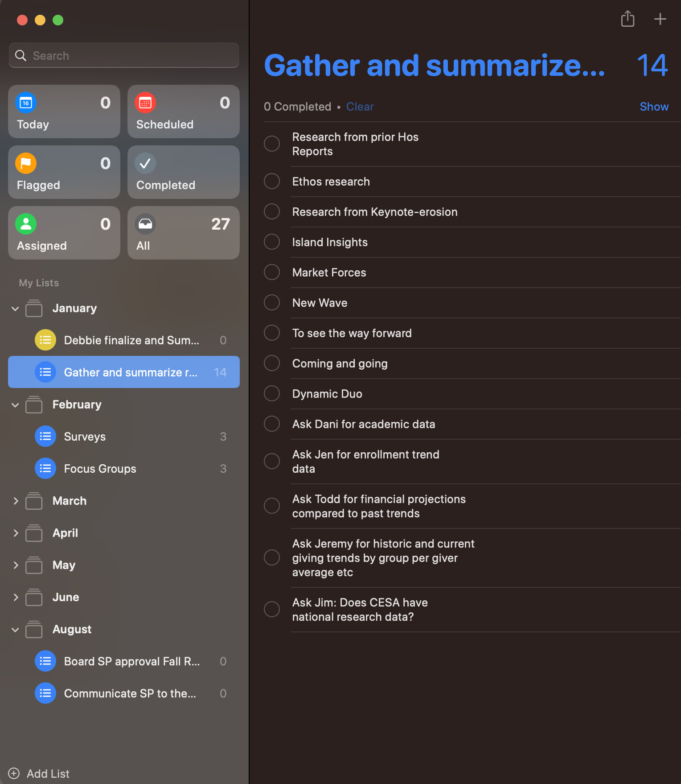The width and height of the screenshot is (681, 784).
Task: Mark Ethos research as complete
Action: (x=272, y=182)
